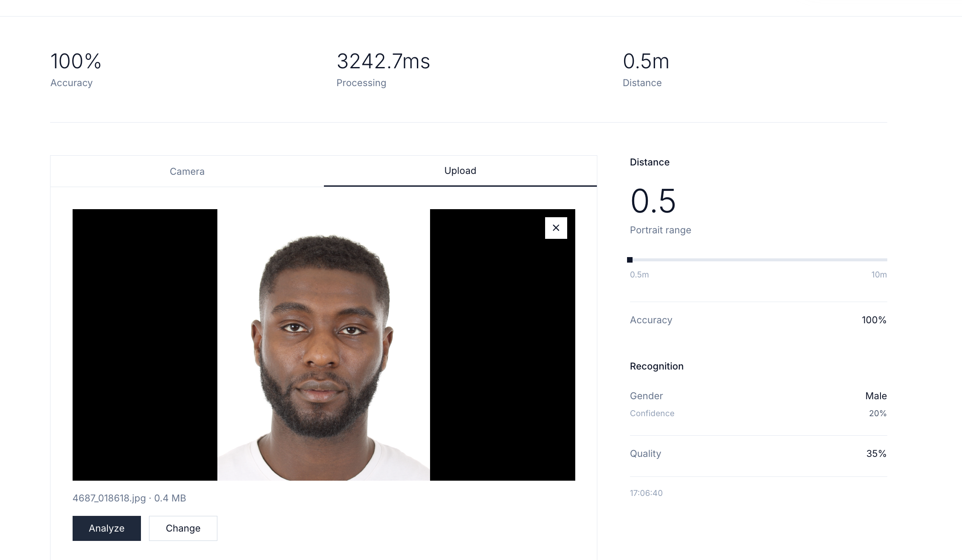Select the Upload tab
Image resolution: width=962 pixels, height=560 pixels.
460,171
